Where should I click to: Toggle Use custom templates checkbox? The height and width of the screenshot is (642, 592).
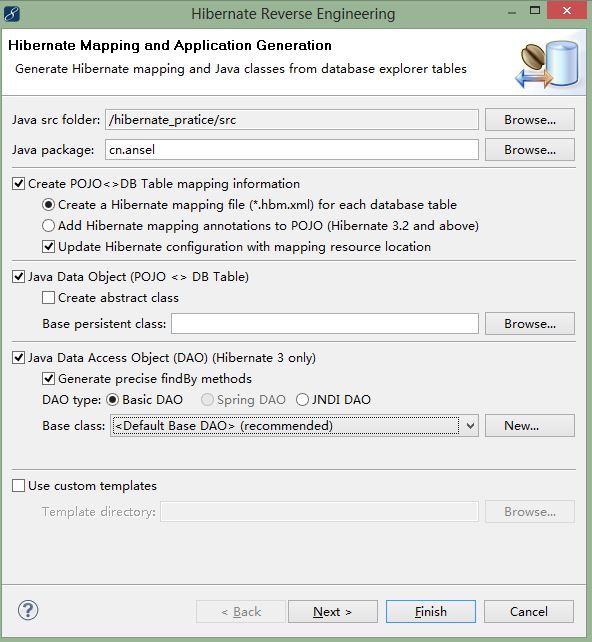pos(18,486)
